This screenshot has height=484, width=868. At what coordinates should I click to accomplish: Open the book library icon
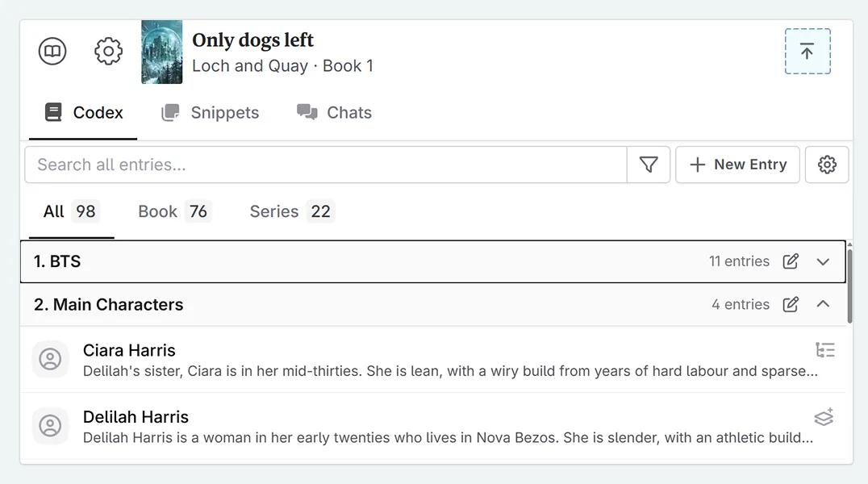[x=52, y=52]
